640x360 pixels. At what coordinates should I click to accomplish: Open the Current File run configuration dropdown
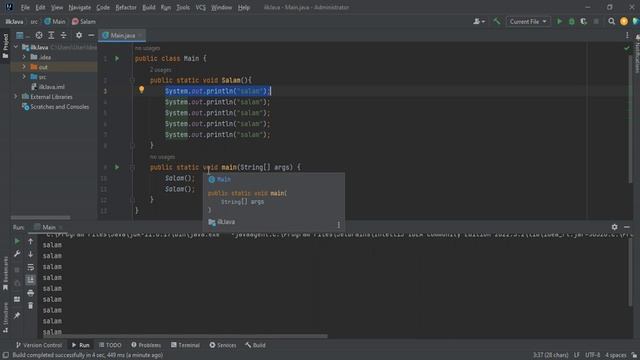coord(528,22)
